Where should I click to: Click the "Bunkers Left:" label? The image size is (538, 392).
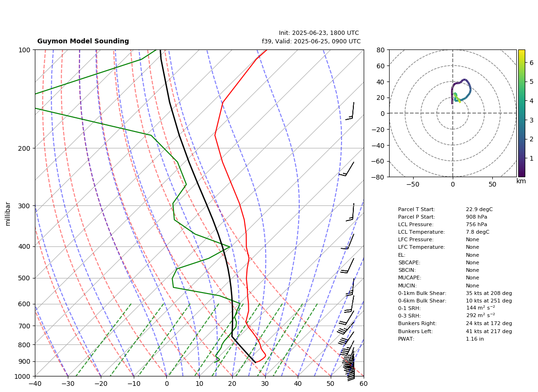point(416,331)
